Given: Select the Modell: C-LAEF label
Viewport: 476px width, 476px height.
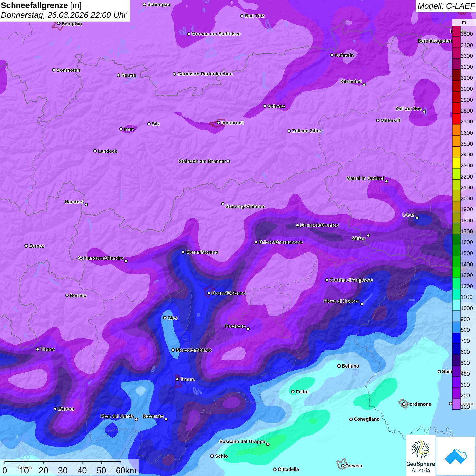Looking at the screenshot, I should pyautogui.click(x=446, y=6).
